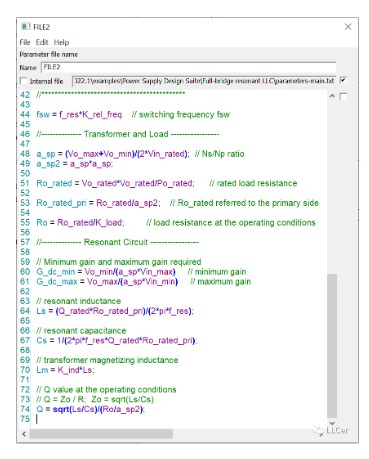Click the 'Resonant Circuit' comment line
The height and width of the screenshot is (459, 369).
(x=117, y=242)
